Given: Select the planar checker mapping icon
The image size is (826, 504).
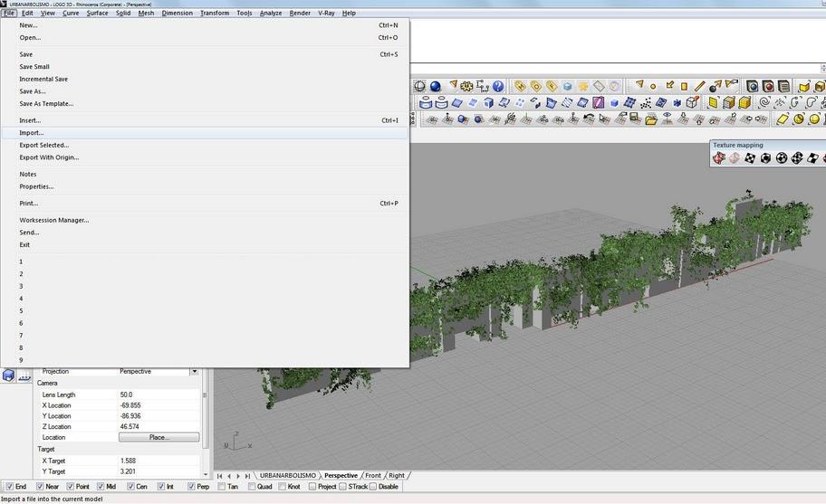Looking at the screenshot, I should point(750,157).
